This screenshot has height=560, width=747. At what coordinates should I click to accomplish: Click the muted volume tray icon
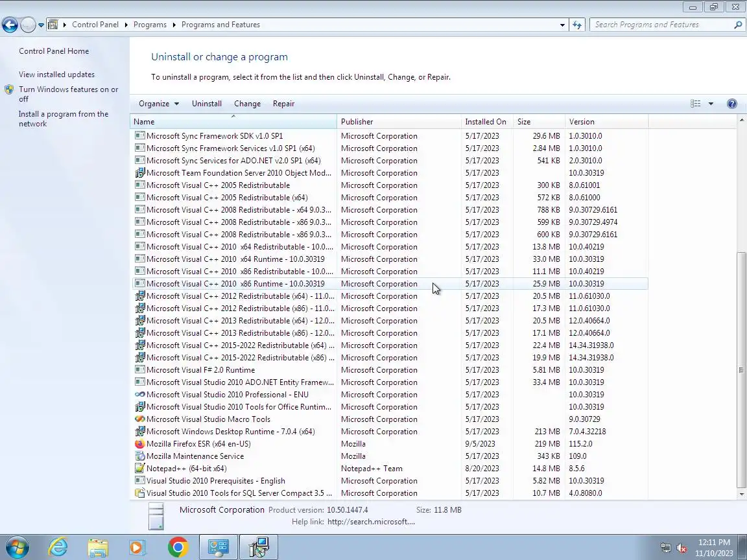tap(682, 548)
